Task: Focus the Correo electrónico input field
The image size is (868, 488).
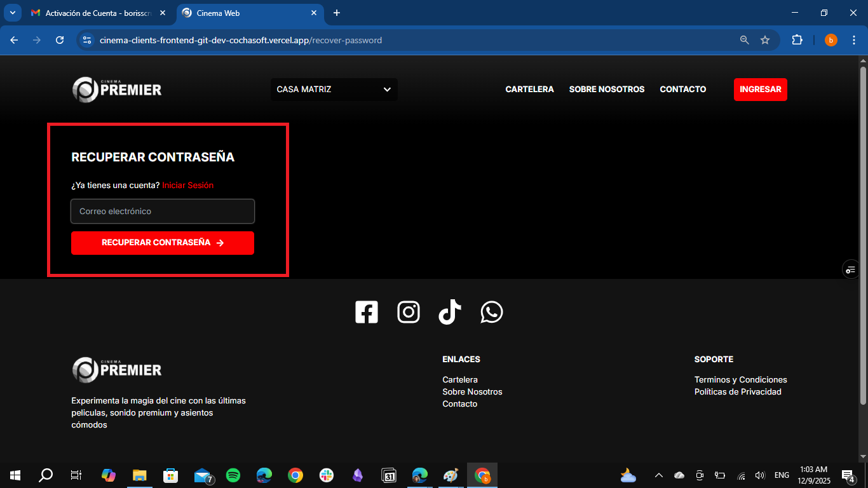Action: (163, 212)
